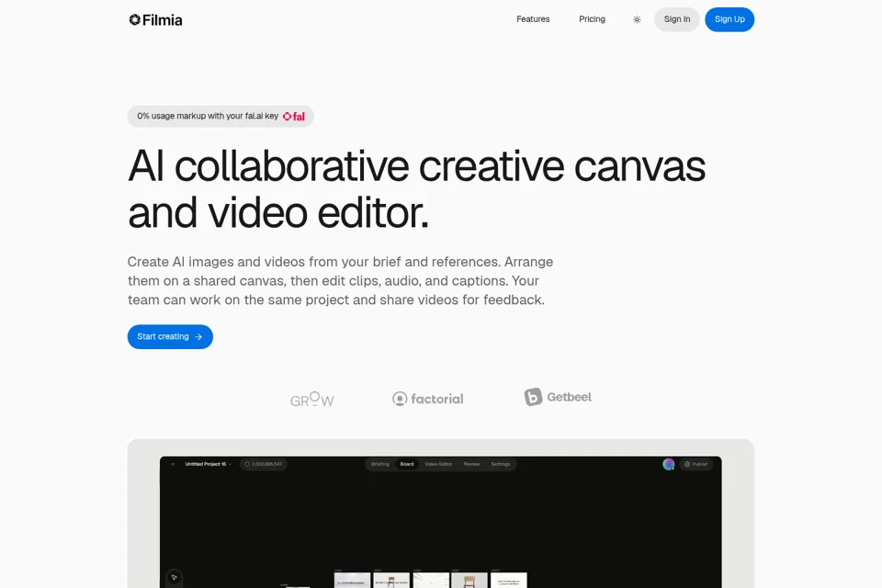Click the Getbeel company logo
This screenshot has width=882, height=588.
click(558, 397)
